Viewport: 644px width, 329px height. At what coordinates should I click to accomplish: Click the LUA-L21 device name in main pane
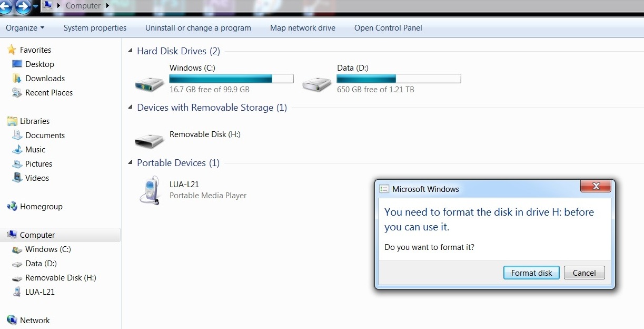184,185
